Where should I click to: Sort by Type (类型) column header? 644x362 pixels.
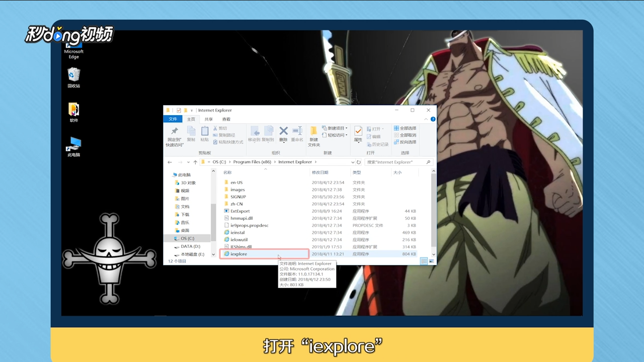tap(357, 172)
